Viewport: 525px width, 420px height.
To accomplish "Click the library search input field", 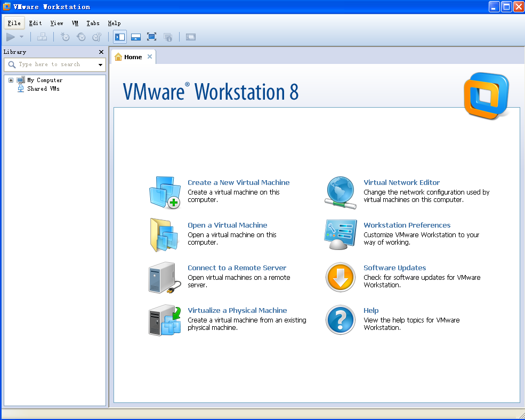I will 55,64.
